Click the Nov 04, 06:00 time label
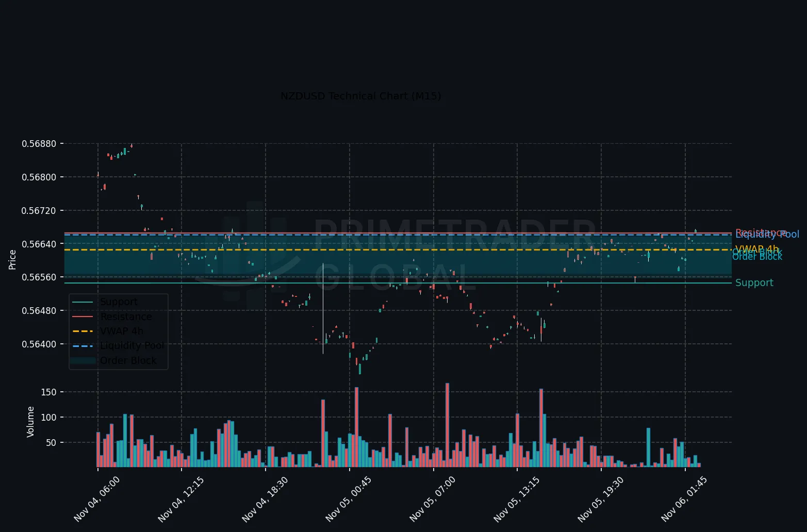Viewport: 807px width, 532px height. [x=97, y=499]
